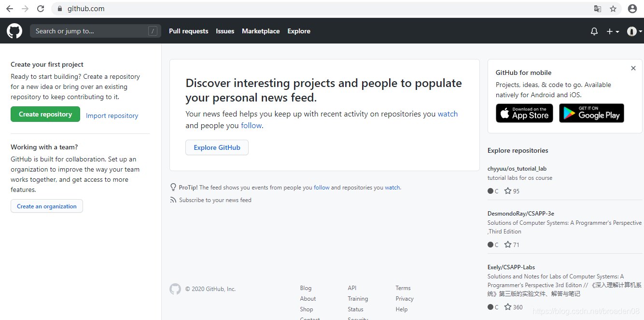
Task: Click 'tutorial labs for os course' description
Action: tap(520, 178)
